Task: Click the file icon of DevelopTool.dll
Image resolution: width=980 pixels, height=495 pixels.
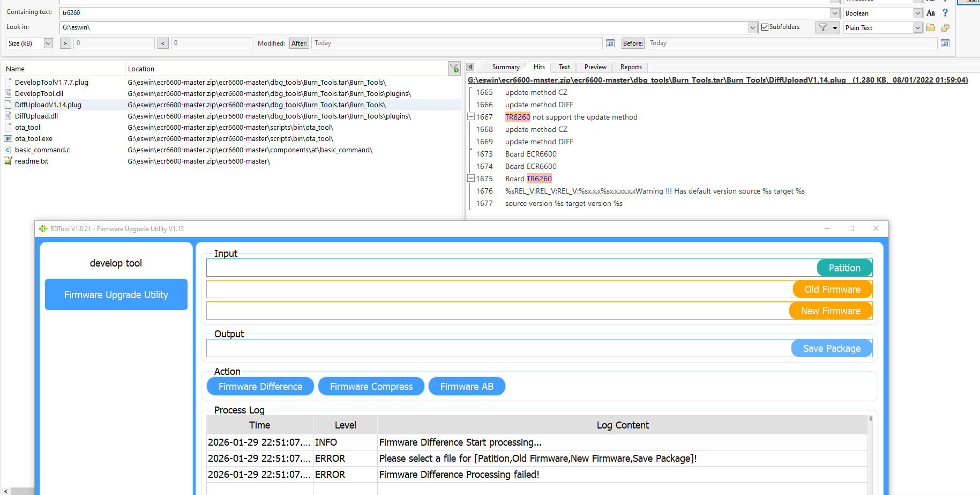Action: [8, 93]
